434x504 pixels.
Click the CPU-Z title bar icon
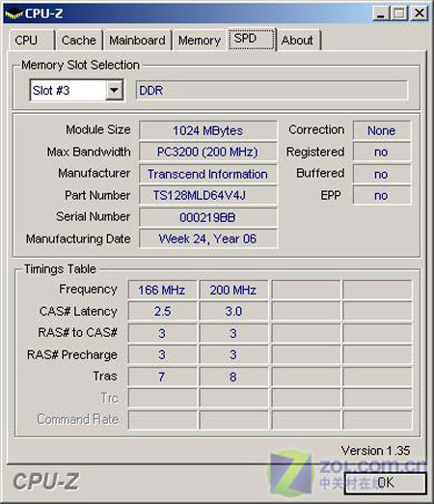click(x=14, y=14)
